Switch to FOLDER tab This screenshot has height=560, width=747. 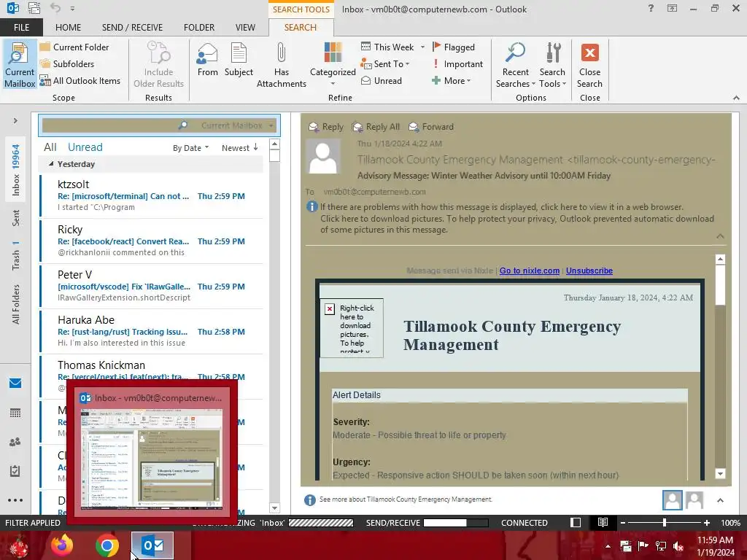[x=199, y=28]
